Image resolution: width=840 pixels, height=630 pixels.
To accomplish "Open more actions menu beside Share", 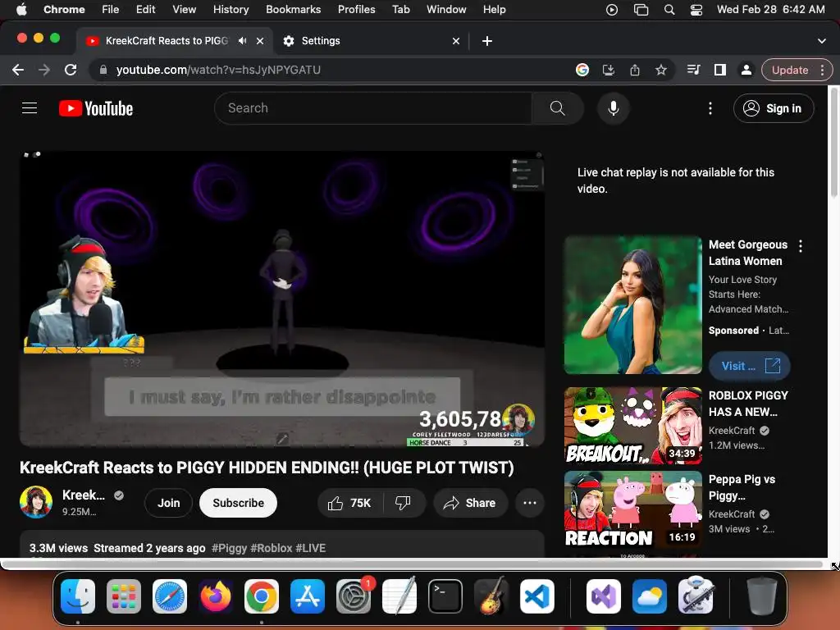I will pos(530,503).
